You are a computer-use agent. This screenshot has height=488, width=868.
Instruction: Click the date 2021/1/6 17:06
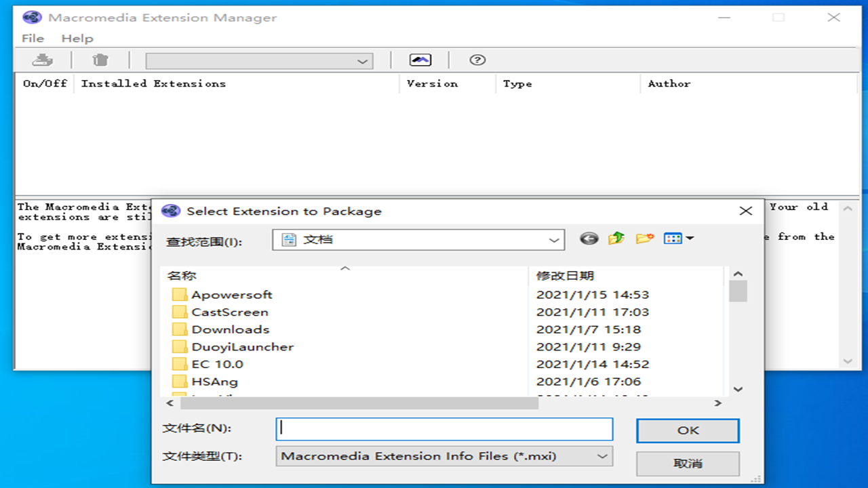tap(589, 382)
